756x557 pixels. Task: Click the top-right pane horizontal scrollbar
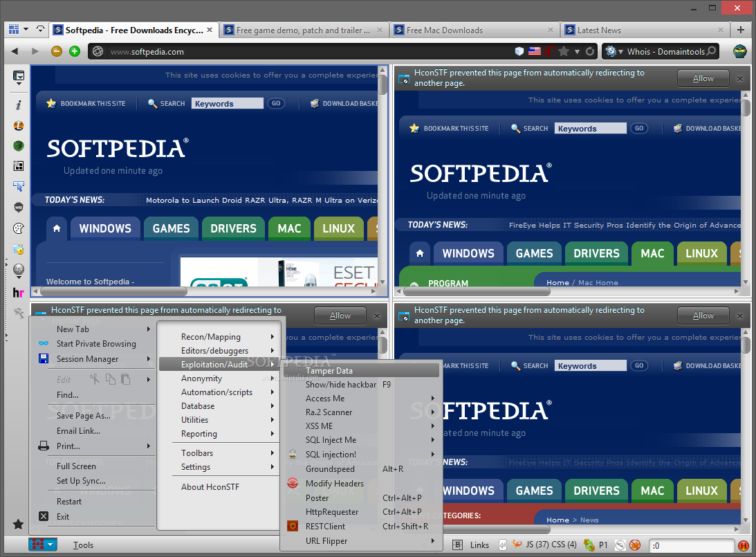pos(567,291)
